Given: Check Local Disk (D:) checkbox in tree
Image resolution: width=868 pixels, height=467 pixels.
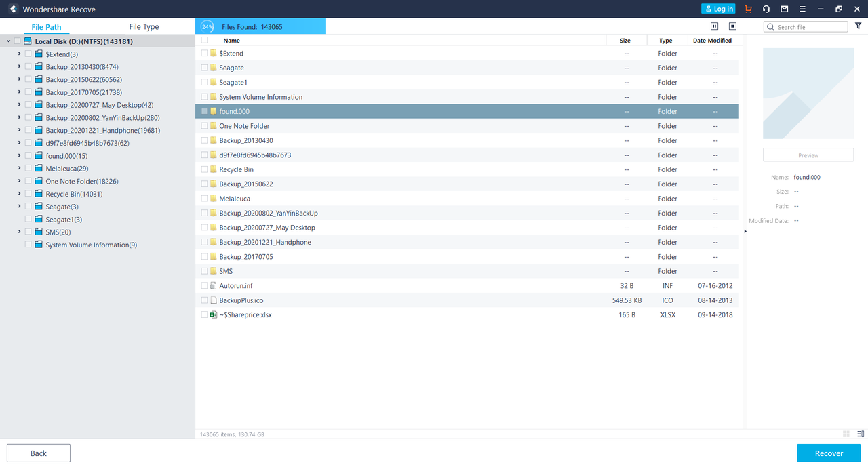Looking at the screenshot, I should (17, 41).
